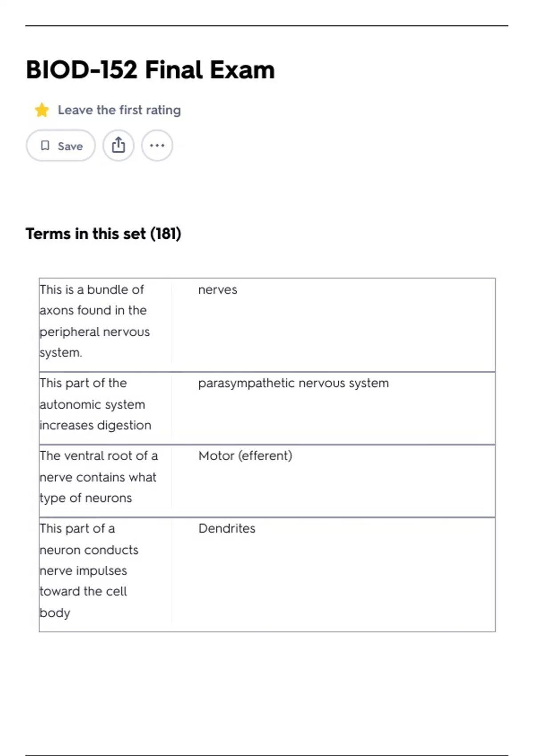
Task: Select the BIOD-152 Final Exam title
Action: [150, 70]
